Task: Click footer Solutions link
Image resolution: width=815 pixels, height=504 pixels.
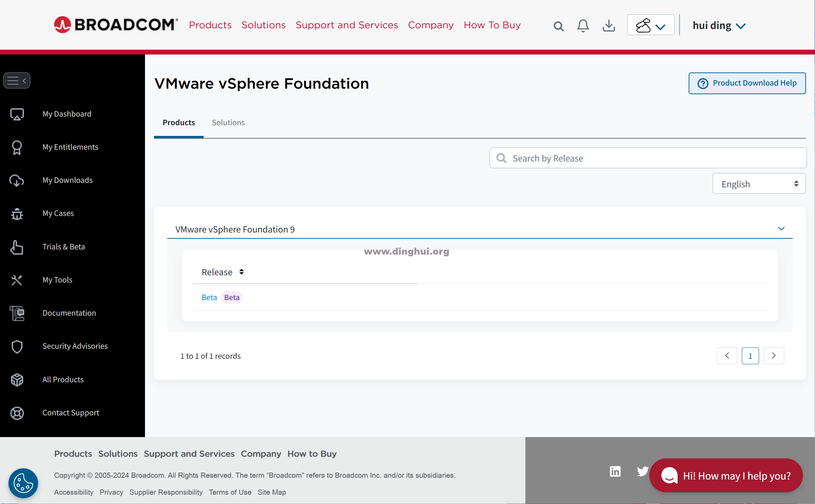Action: click(x=118, y=454)
